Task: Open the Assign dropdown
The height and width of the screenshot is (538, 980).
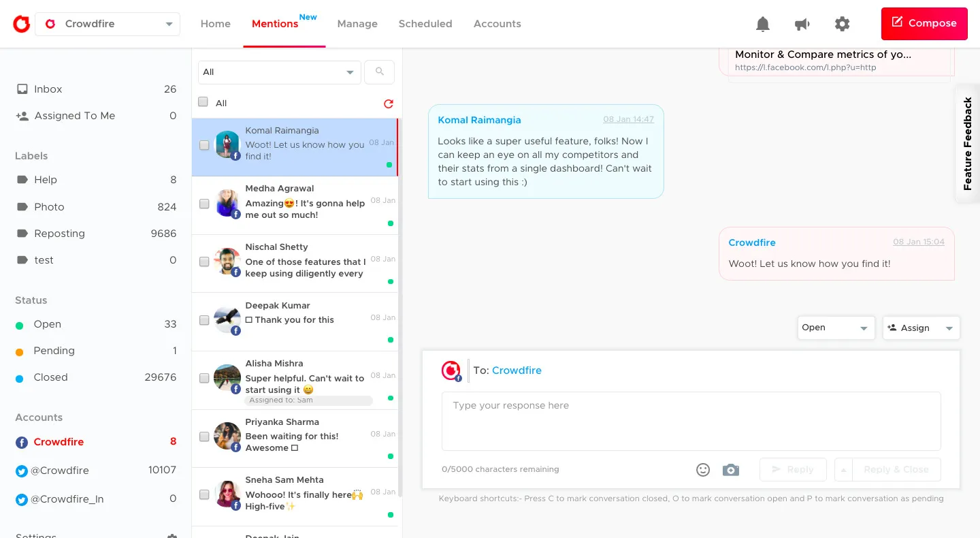Action: [x=921, y=328]
